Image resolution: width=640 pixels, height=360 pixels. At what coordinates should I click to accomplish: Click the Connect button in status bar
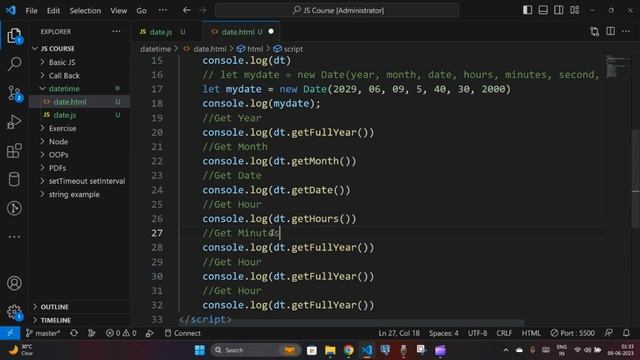click(x=182, y=333)
